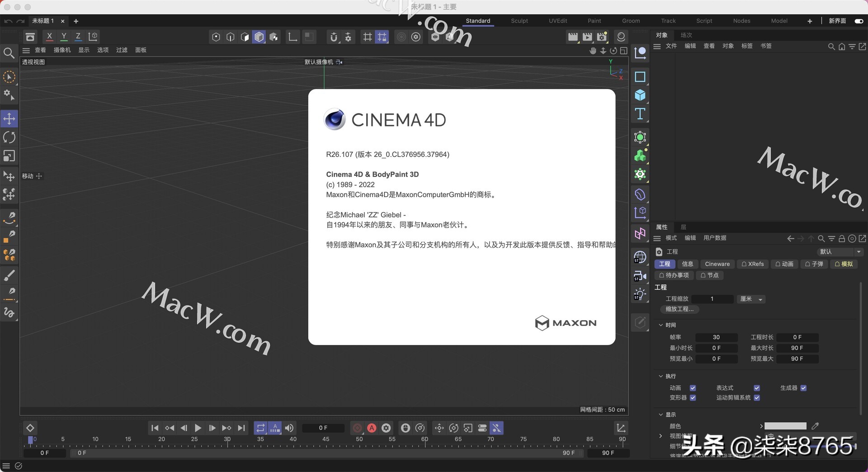Open the timeline dope sheet icon
This screenshot has height=472, width=868.
(621, 428)
